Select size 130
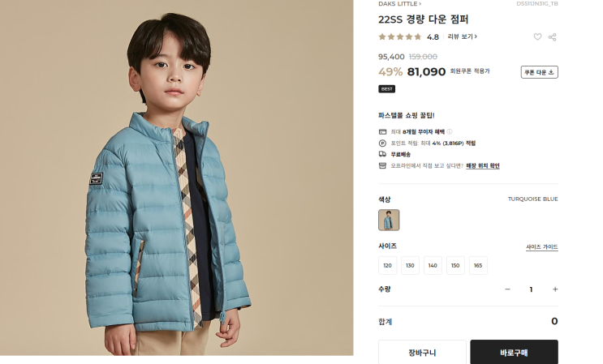 410,265
